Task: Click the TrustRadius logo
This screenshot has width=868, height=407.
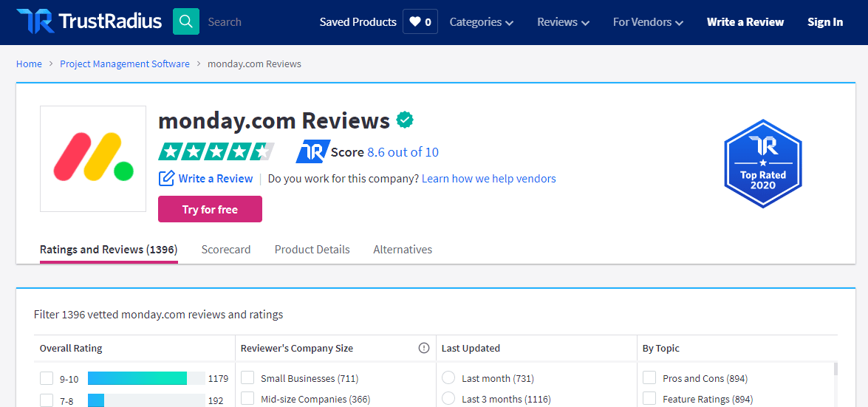Action: [89, 21]
